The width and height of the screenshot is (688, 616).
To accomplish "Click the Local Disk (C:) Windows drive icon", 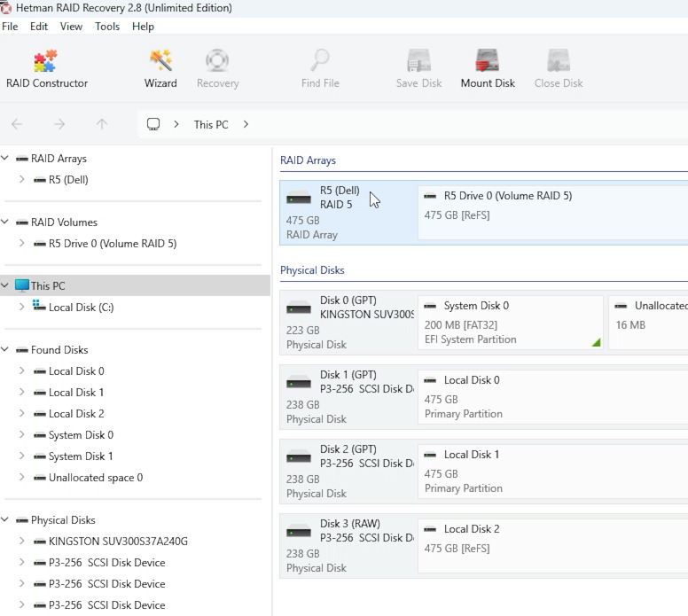I will tap(39, 306).
